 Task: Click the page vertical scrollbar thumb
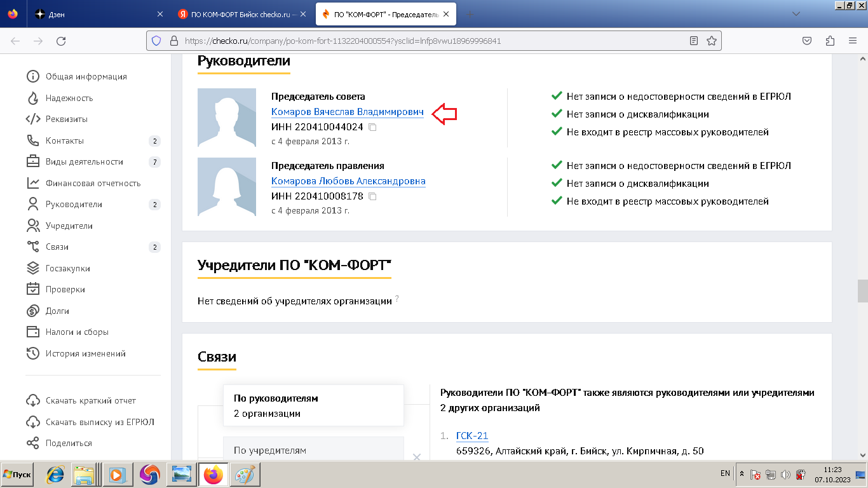pyautogui.click(x=862, y=290)
